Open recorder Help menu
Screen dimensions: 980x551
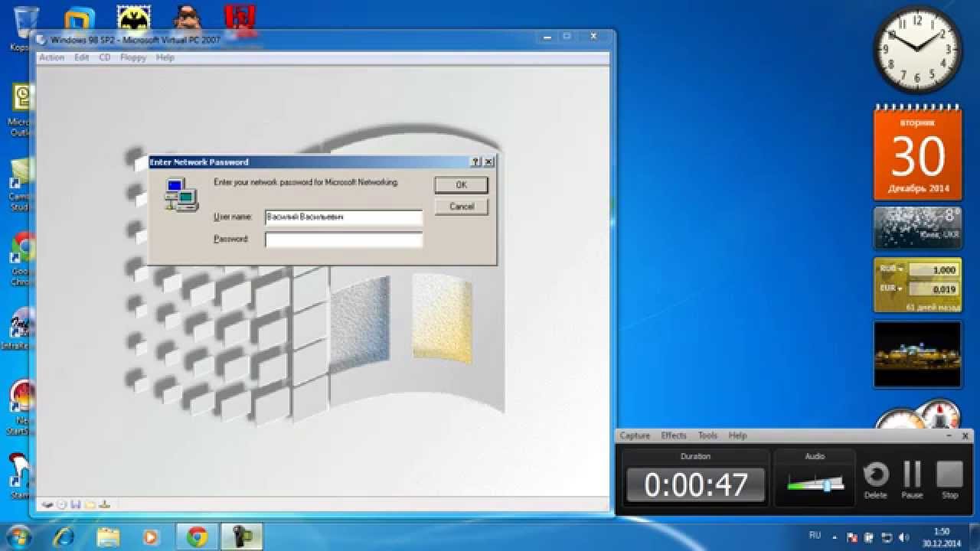(737, 435)
